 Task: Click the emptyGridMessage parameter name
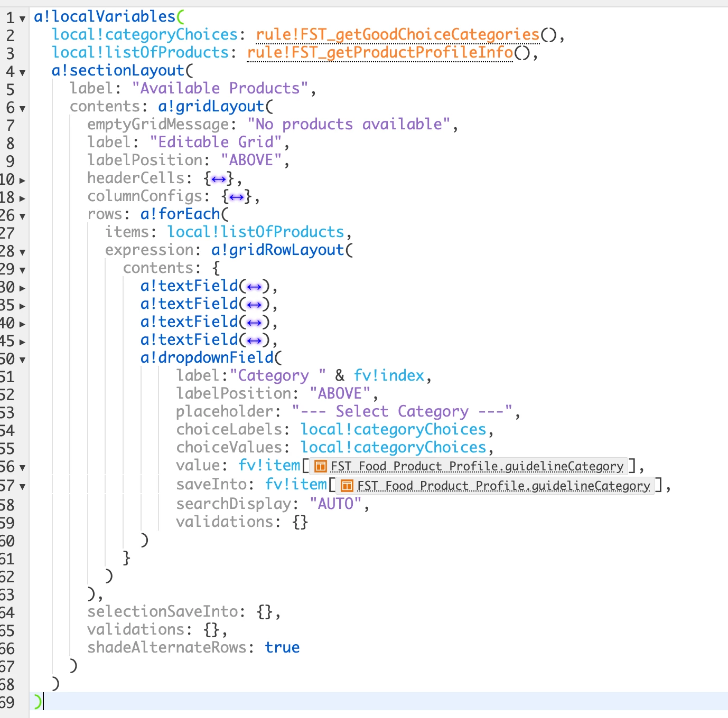click(158, 125)
